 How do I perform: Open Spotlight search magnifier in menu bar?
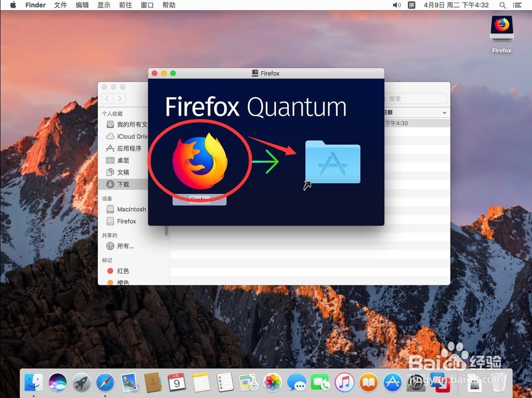[x=503, y=5]
